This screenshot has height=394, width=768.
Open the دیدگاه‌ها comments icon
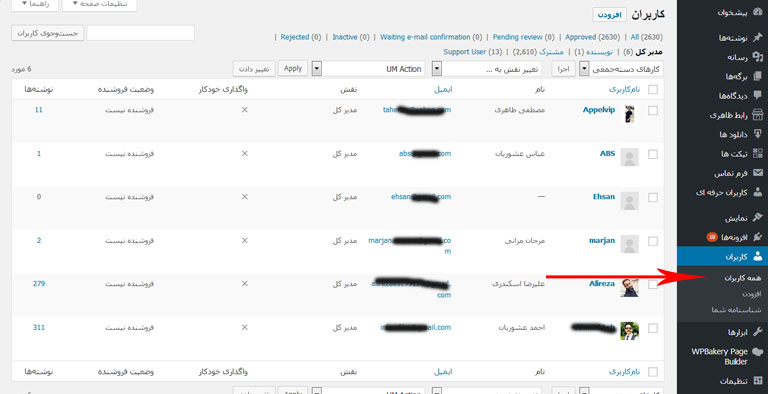757,95
